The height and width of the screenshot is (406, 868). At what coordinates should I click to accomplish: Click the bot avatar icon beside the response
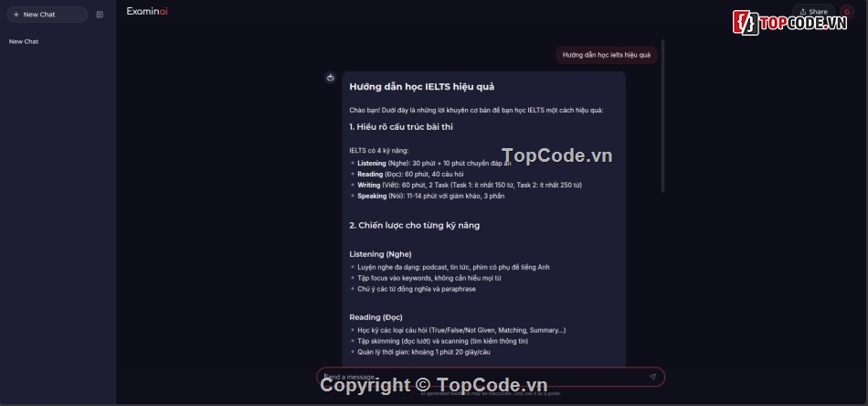click(331, 77)
